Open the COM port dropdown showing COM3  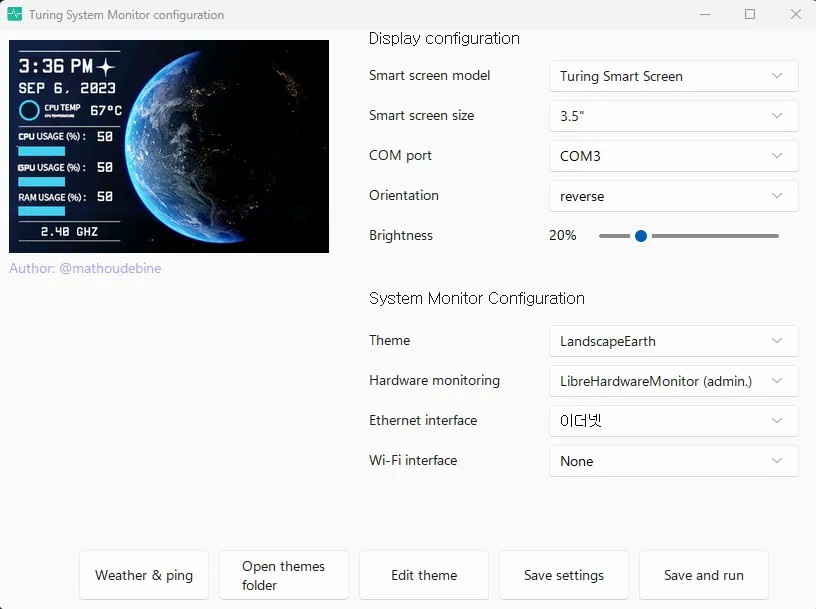(x=673, y=156)
